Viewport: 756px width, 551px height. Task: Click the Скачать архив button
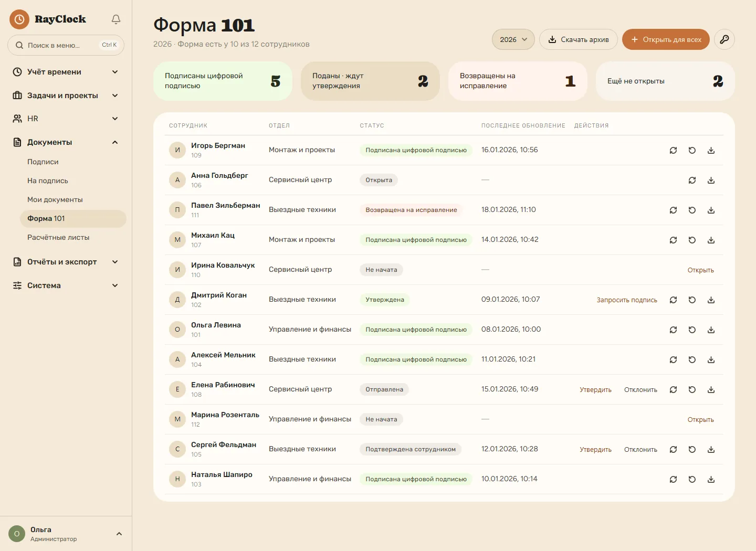579,39
